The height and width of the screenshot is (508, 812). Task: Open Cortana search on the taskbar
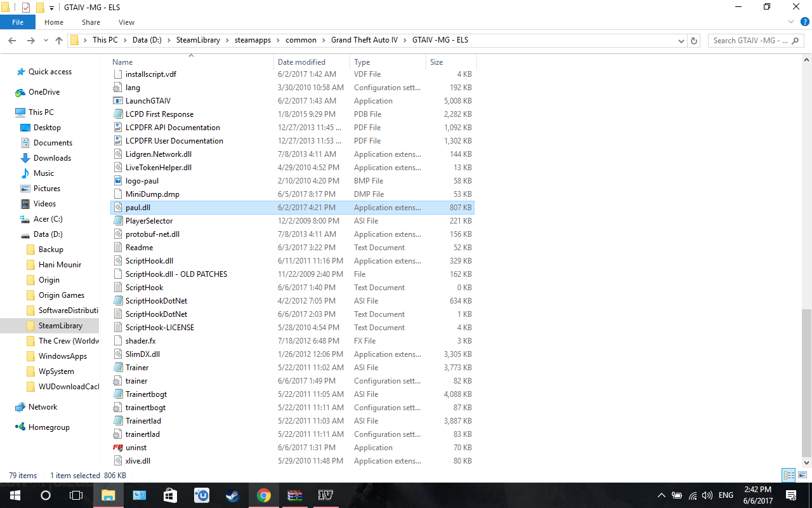coord(46,495)
